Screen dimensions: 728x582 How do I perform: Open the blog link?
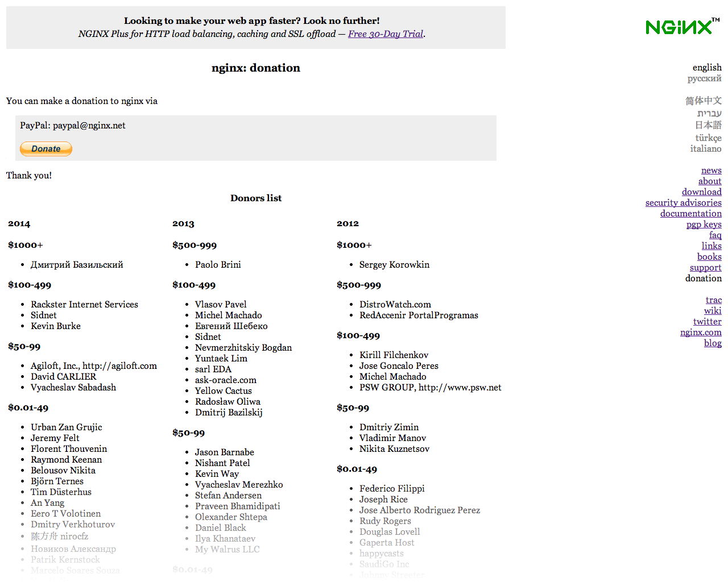click(x=713, y=343)
